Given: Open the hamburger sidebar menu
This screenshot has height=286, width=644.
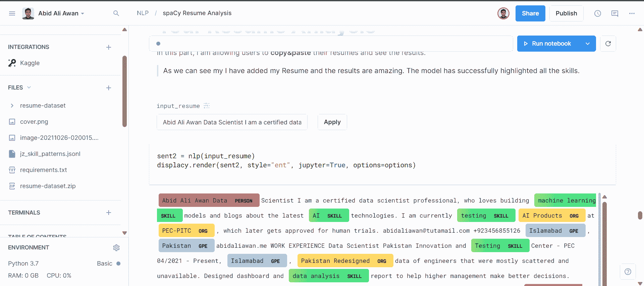Looking at the screenshot, I should [x=12, y=13].
